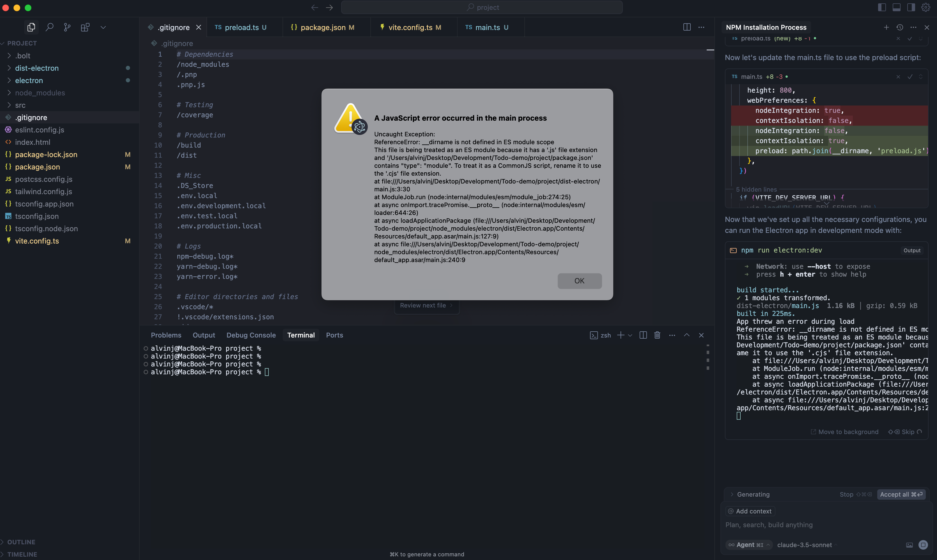Toggle secondary sidebar layout icon
The width and height of the screenshot is (937, 560).
click(911, 7)
